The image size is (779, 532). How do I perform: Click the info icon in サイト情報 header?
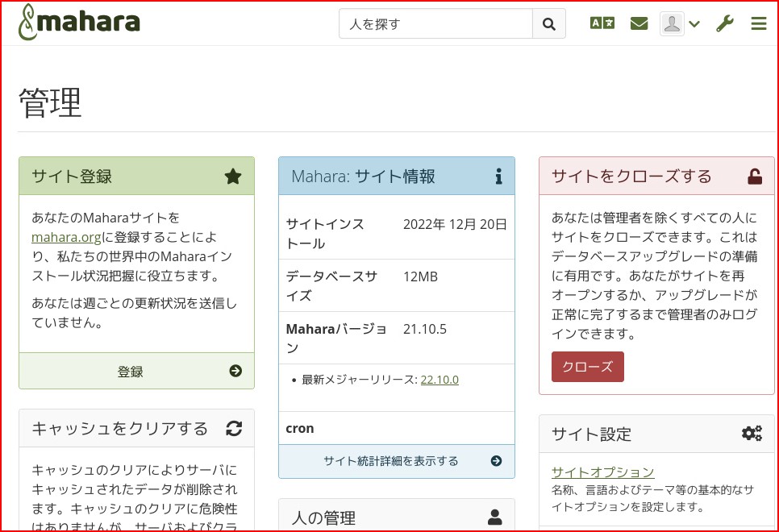(499, 177)
